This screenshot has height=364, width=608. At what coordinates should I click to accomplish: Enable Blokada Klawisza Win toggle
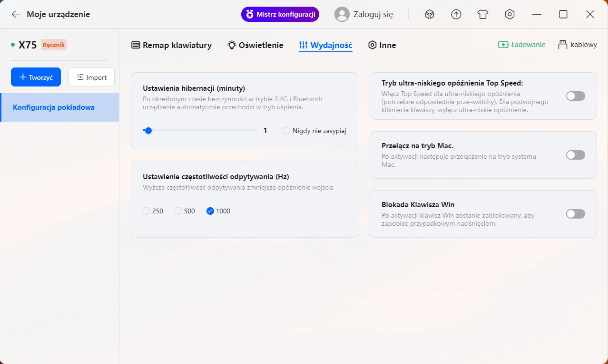pyautogui.click(x=575, y=214)
